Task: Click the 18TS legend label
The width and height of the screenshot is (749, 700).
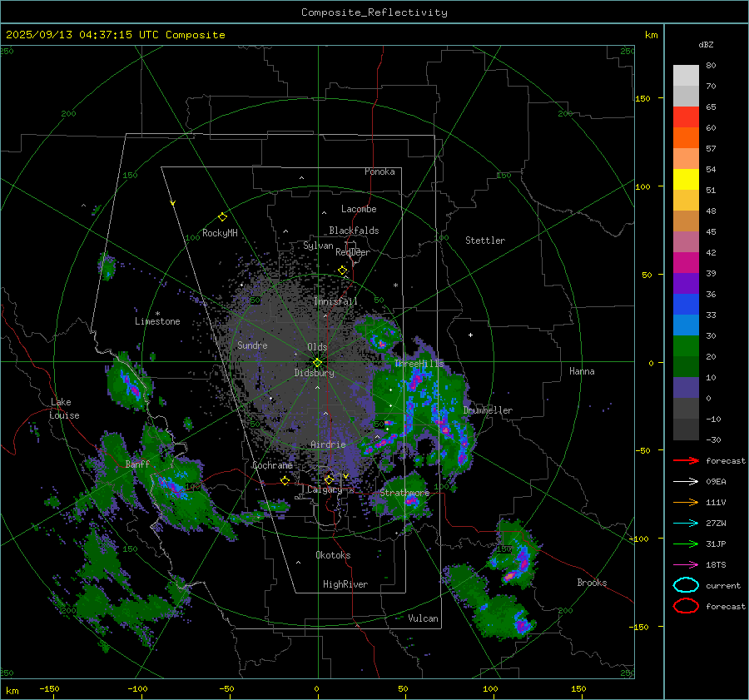Action: 716,565
